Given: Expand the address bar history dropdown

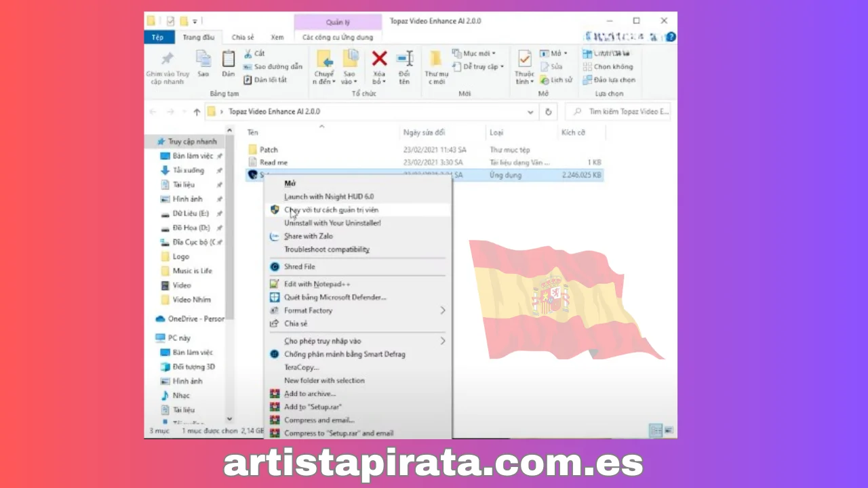Looking at the screenshot, I should click(x=530, y=112).
